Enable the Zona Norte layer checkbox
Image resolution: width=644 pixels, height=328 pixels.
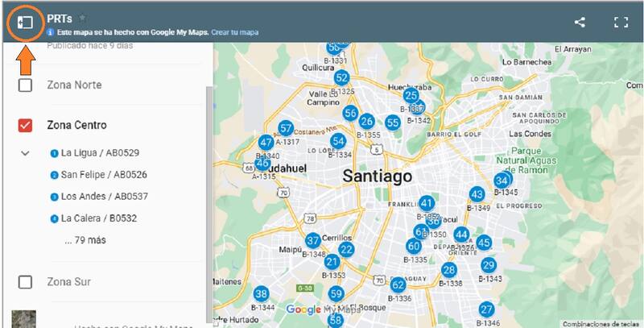pyautogui.click(x=26, y=85)
